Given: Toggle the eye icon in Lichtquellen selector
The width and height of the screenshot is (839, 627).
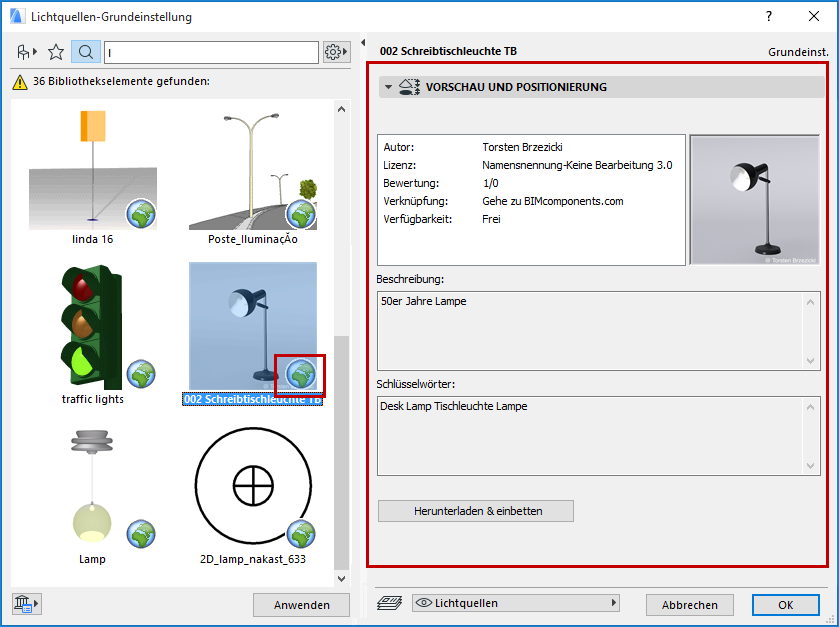Looking at the screenshot, I should point(423,603).
